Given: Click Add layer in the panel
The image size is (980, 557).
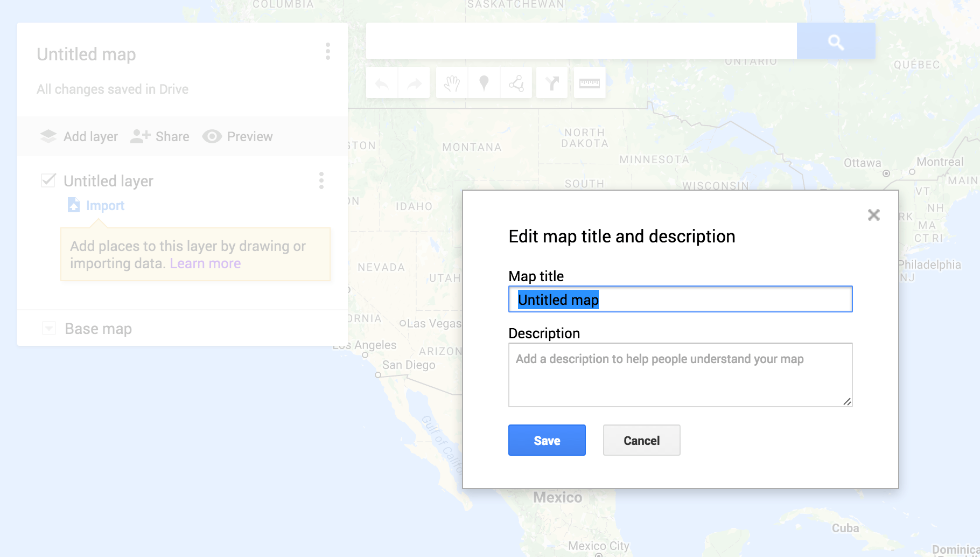Looking at the screenshot, I should (x=79, y=137).
